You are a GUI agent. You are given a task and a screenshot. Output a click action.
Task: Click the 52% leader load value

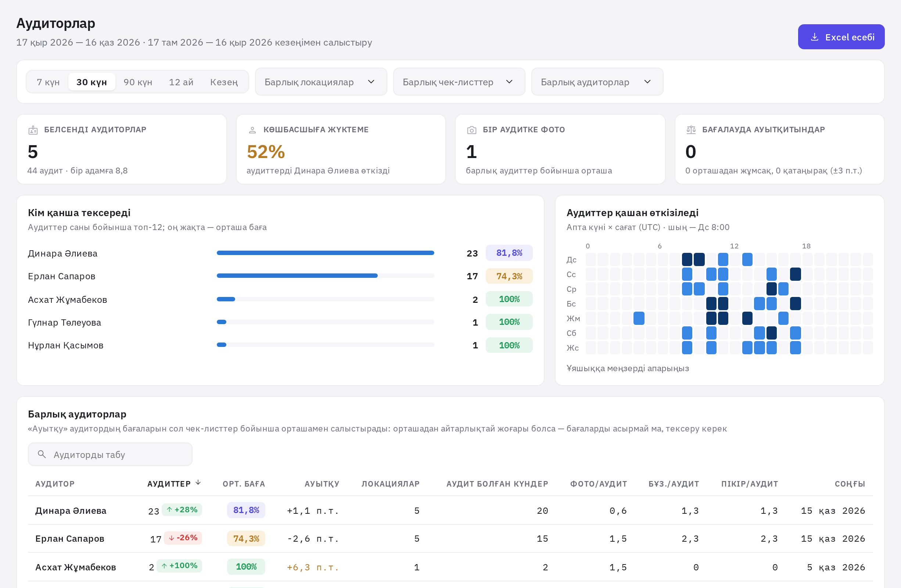(266, 152)
